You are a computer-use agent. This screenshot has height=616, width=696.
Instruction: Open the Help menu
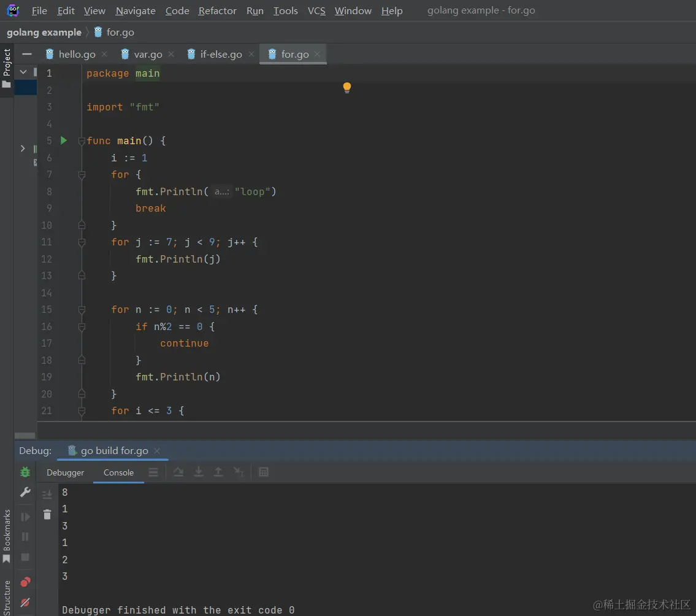[x=392, y=10]
